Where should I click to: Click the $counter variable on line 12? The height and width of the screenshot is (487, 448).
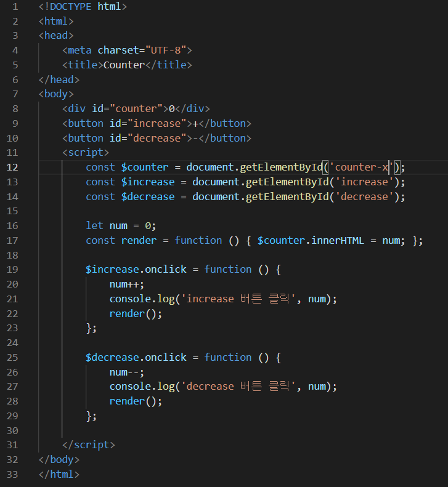tap(145, 167)
